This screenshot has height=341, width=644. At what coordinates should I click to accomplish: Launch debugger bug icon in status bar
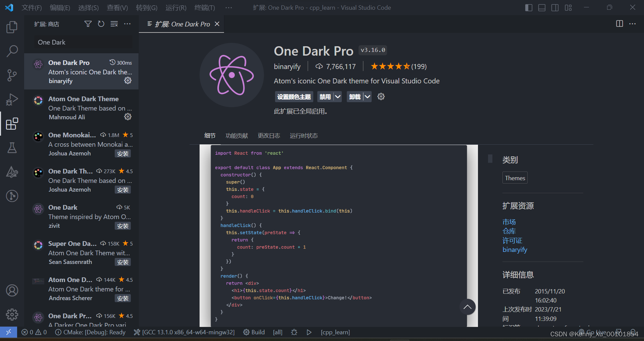click(x=294, y=332)
